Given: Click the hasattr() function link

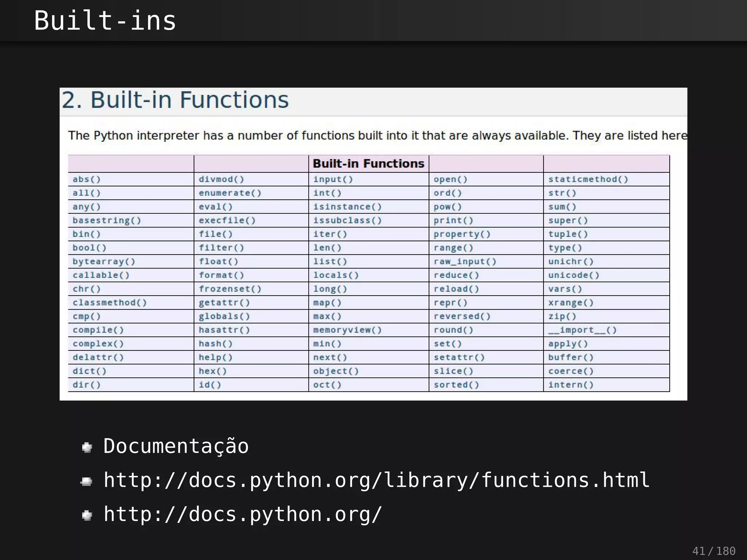Looking at the screenshot, I should 224,330.
